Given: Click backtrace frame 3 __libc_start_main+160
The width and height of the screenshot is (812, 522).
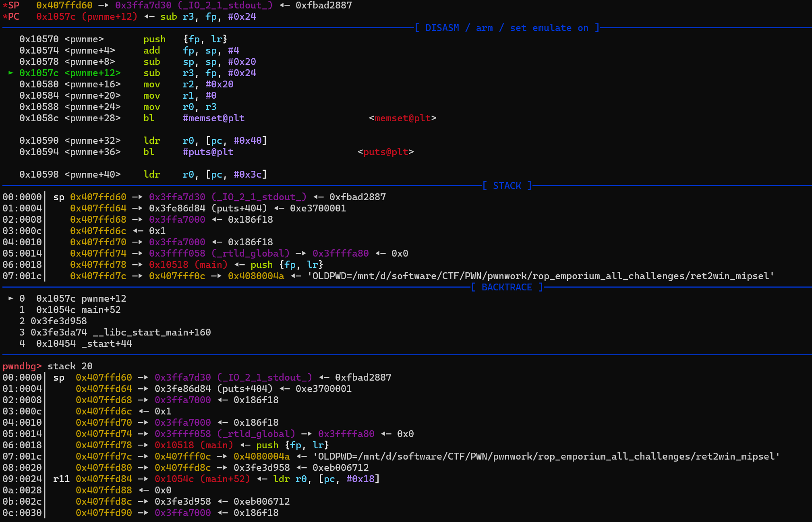Looking at the screenshot, I should pos(115,332).
